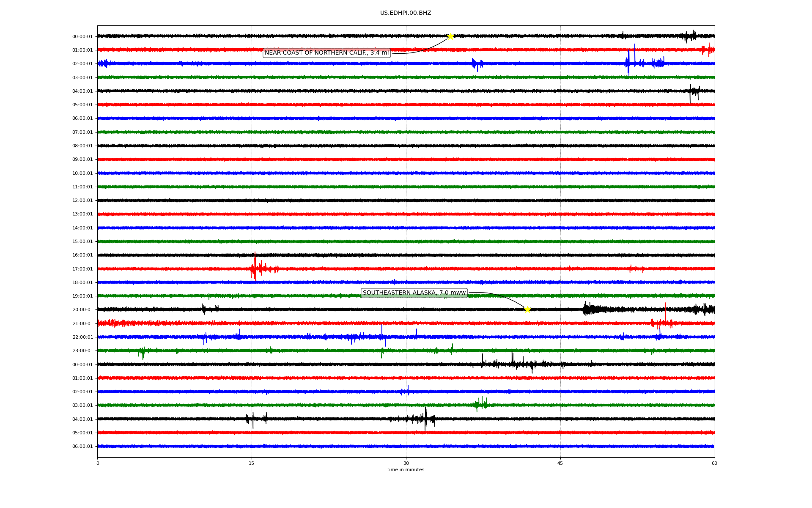This screenshot has width=812, height=508.
Task: Click the 'time in minutes' axis label
Action: [x=406, y=470]
